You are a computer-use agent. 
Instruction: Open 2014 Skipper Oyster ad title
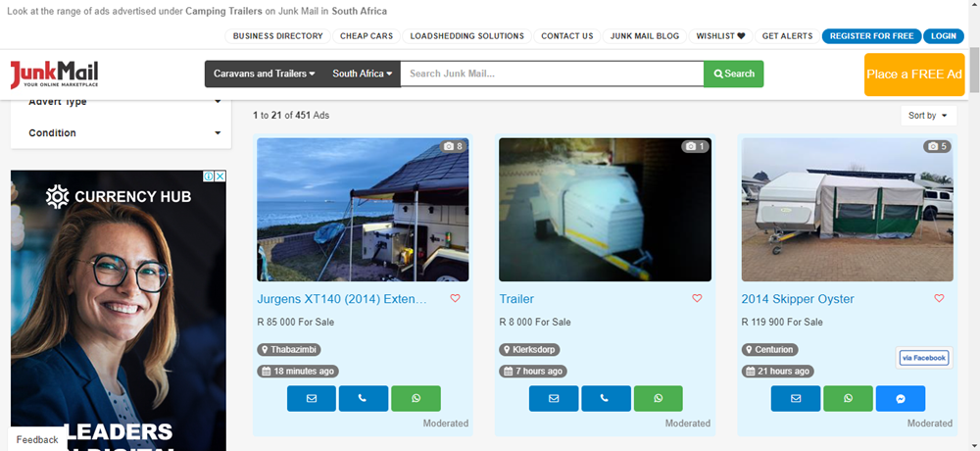(x=798, y=299)
